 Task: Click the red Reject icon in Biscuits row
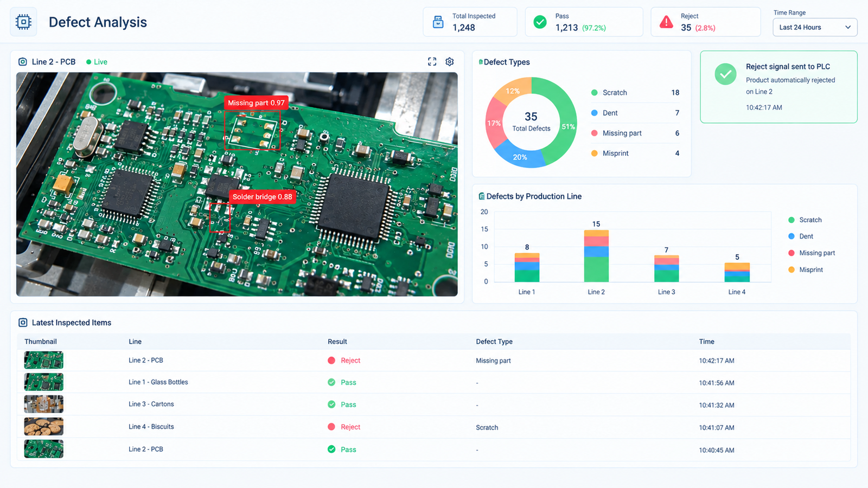(x=331, y=427)
